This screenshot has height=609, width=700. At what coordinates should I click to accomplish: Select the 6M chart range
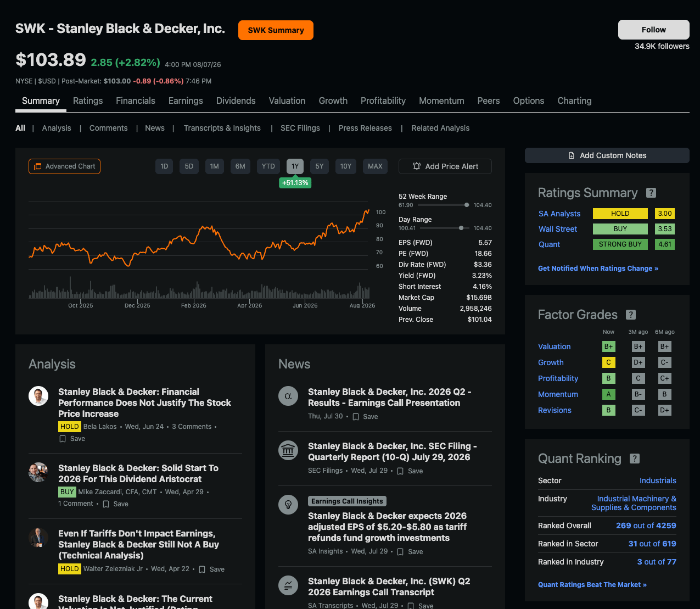(240, 166)
